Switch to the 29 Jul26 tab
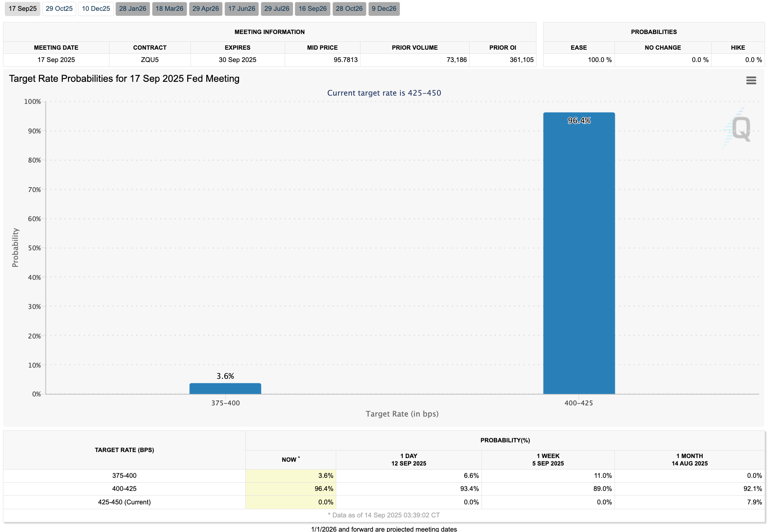Screen dimensions: 771x532 [277, 9]
